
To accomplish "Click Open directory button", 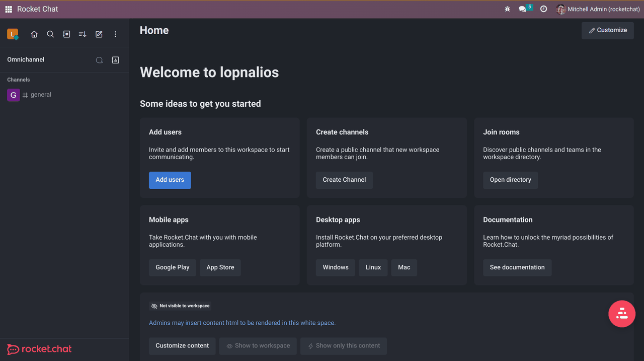I will [x=511, y=180].
